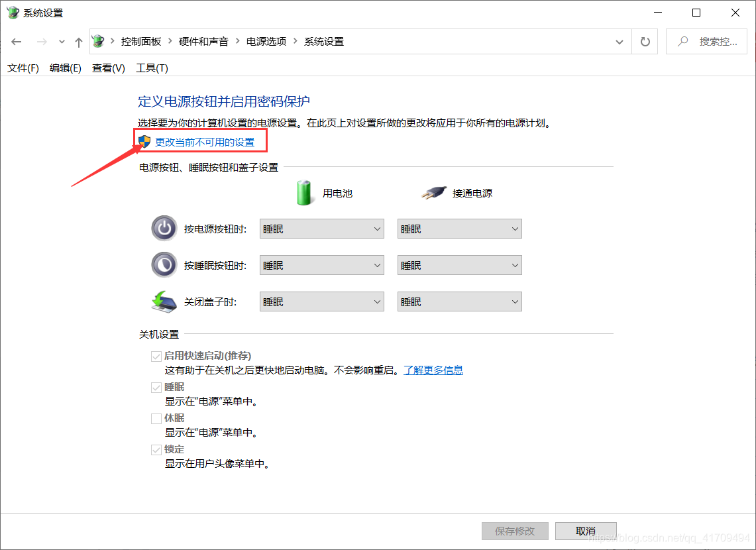Navigate to 电源选项 breadcrumb
This screenshot has width=756, height=550.
[x=266, y=42]
